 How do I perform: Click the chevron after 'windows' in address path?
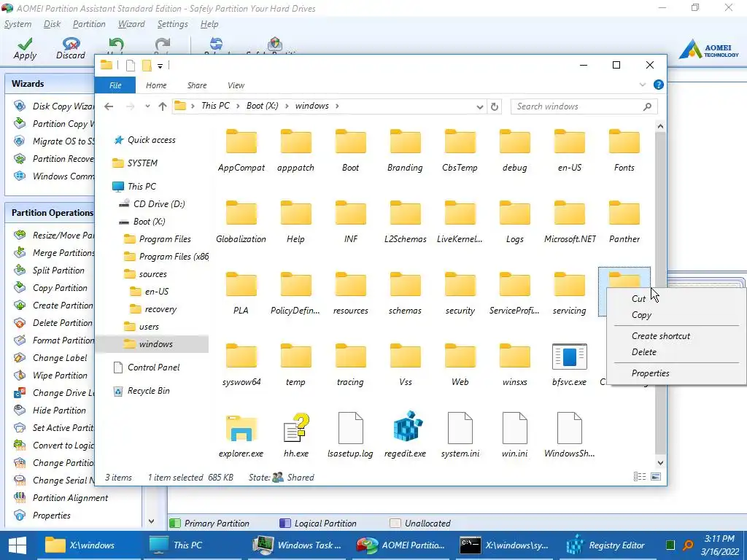click(x=337, y=106)
